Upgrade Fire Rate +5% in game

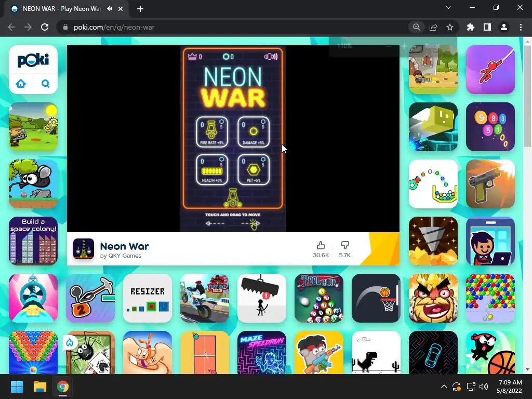click(x=212, y=131)
